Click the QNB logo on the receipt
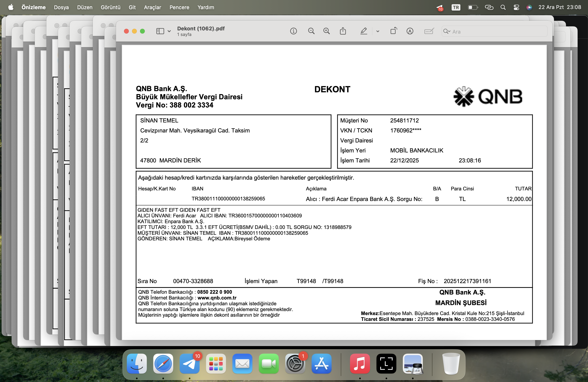588x382 pixels. coord(488,96)
